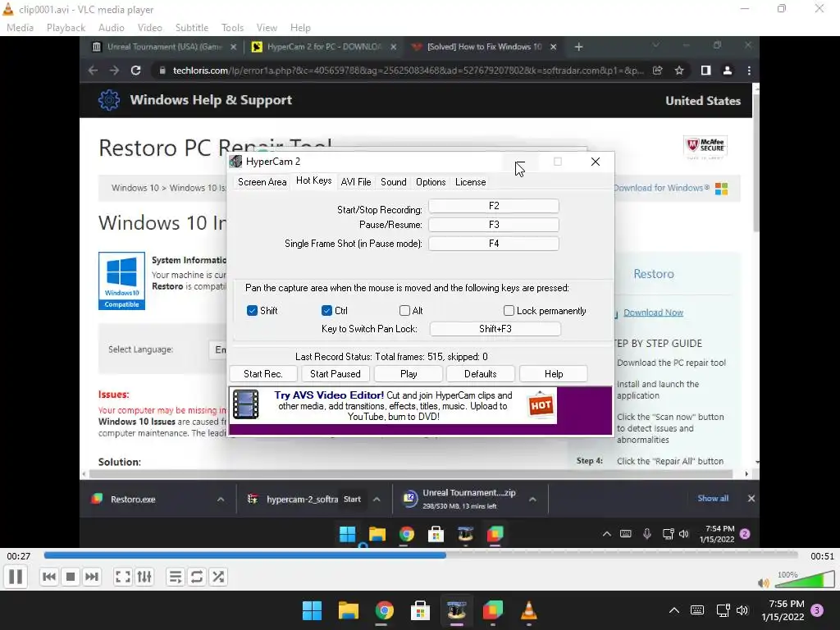Open VLC cone icon on taskbar
This screenshot has width=840, height=630.
[x=529, y=610]
